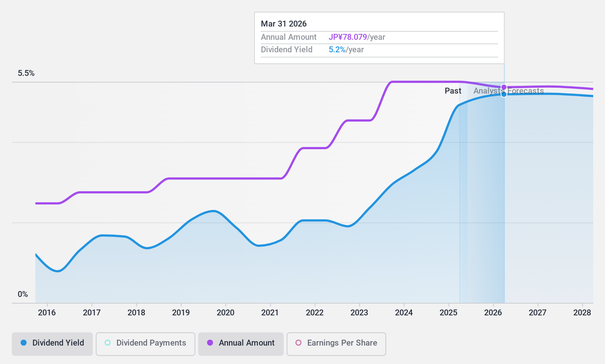Click the 2021 x-axis label
The height and width of the screenshot is (364, 605).
[270, 313]
